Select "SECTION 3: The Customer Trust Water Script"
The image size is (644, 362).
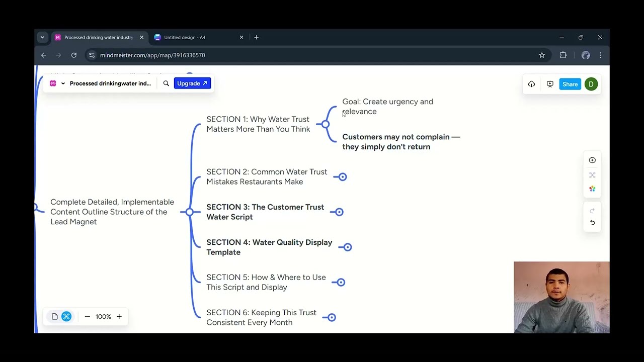pyautogui.click(x=265, y=212)
